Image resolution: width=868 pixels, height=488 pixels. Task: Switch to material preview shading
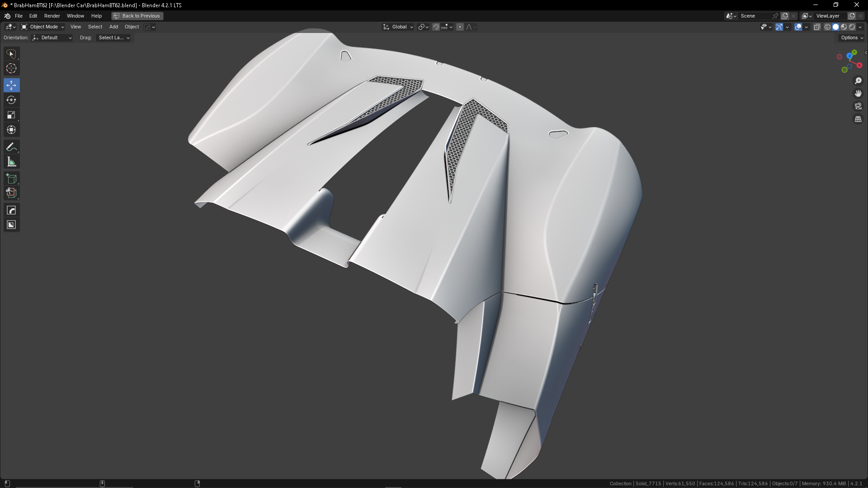pyautogui.click(x=844, y=27)
